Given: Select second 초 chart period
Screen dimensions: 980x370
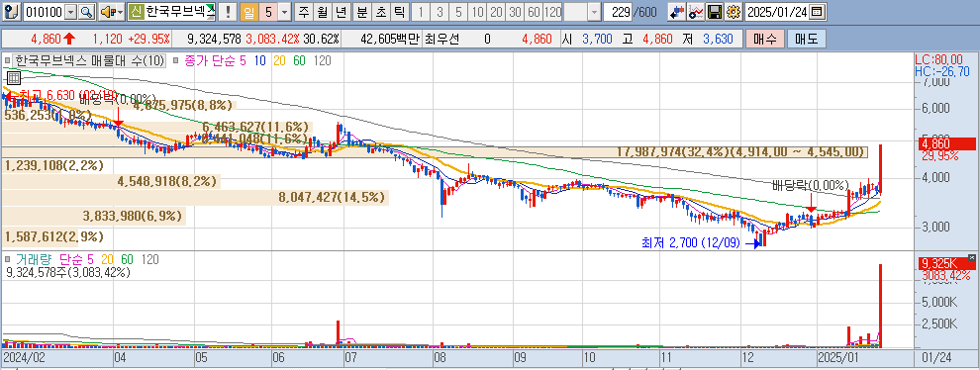Looking at the screenshot, I should pos(381,11).
